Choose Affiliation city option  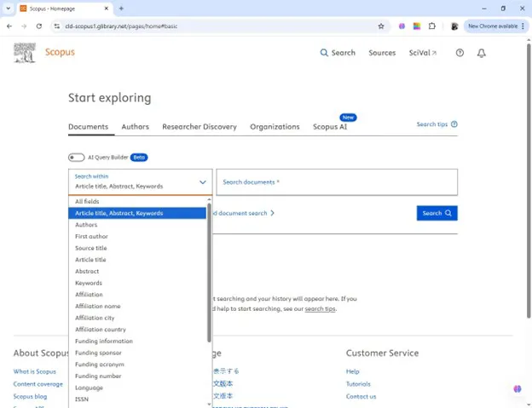pyautogui.click(x=137, y=318)
